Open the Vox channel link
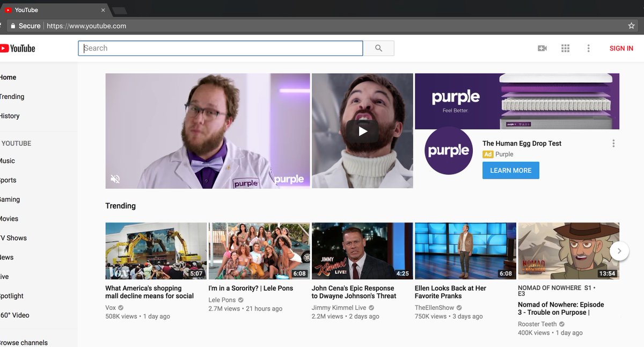This screenshot has height=347, width=644. (111, 308)
